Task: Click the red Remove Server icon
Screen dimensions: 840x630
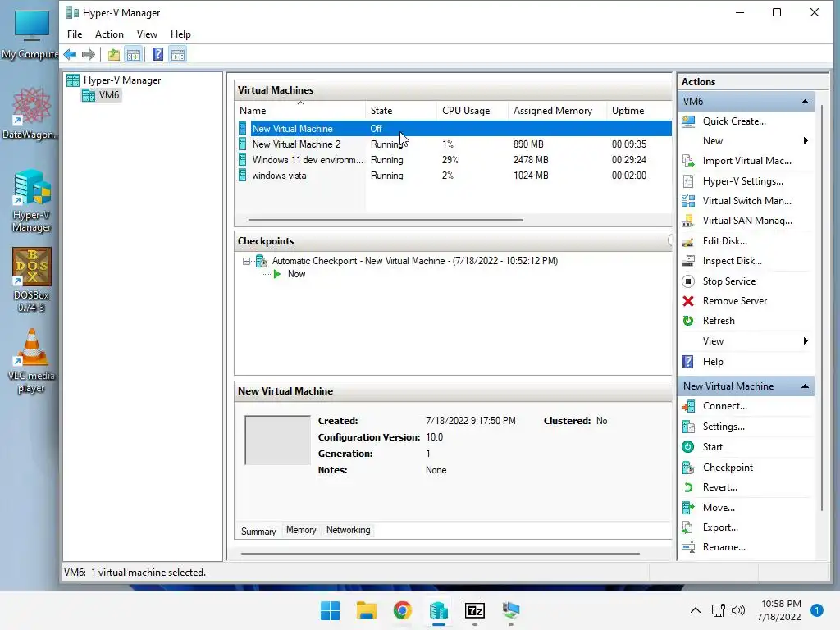Action: (x=688, y=301)
